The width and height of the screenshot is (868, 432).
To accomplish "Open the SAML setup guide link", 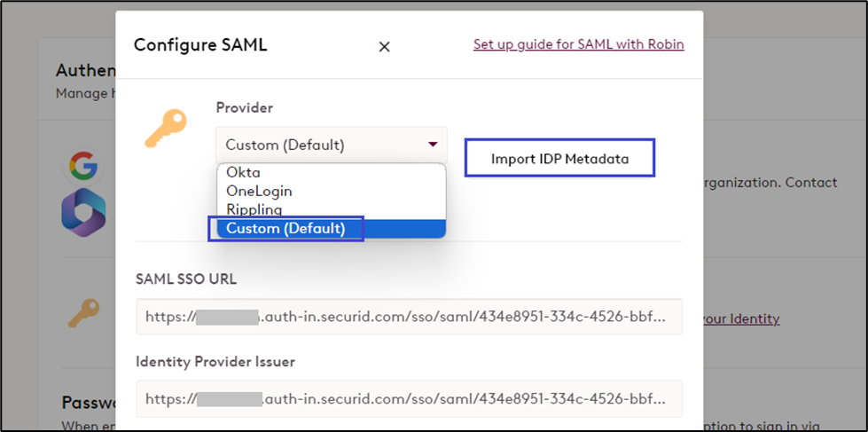I will 578,44.
